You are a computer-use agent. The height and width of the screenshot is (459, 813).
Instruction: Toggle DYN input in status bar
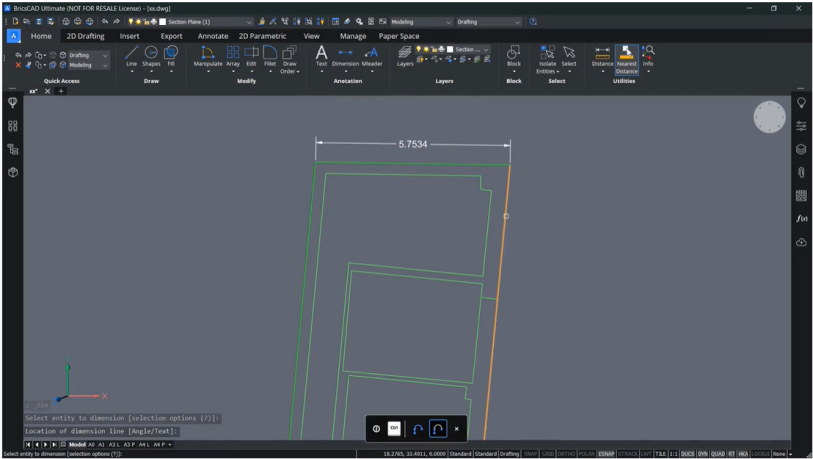[703, 454]
